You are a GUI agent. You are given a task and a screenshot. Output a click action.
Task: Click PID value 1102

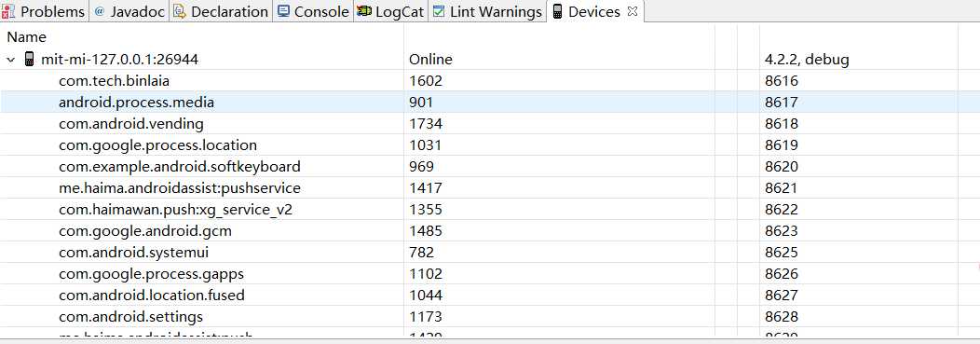pos(426,274)
